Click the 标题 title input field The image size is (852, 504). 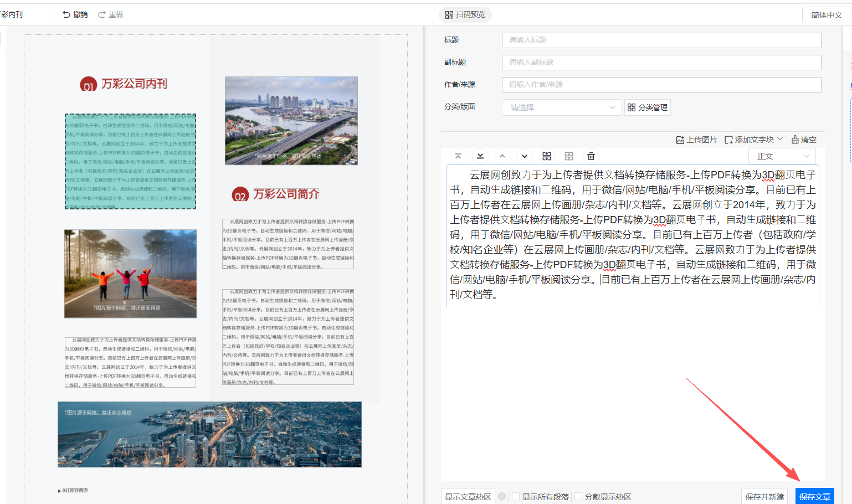point(661,40)
